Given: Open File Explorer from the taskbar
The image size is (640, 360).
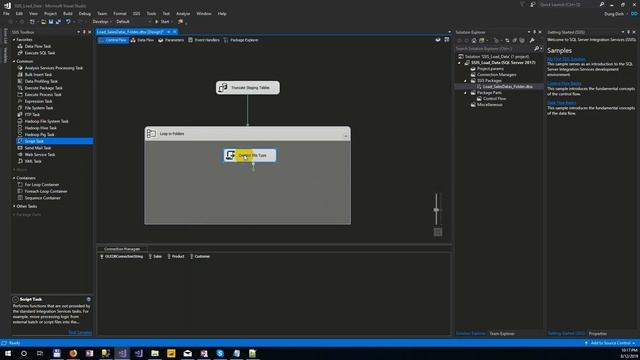Looking at the screenshot, I should point(155,353).
